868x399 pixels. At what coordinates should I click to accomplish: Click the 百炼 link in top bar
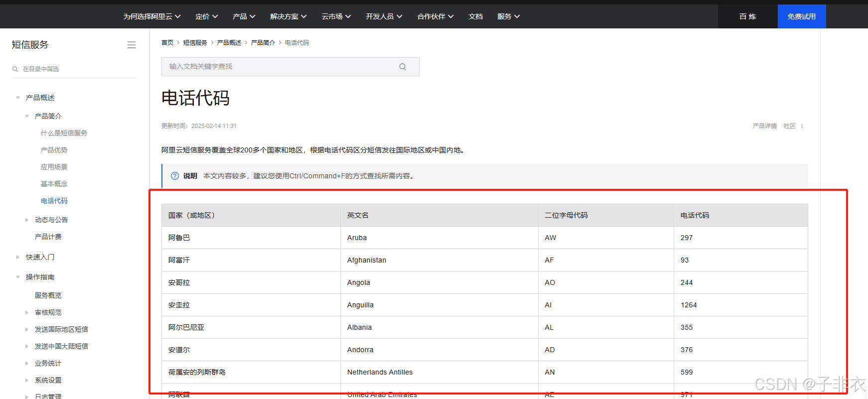tap(747, 16)
